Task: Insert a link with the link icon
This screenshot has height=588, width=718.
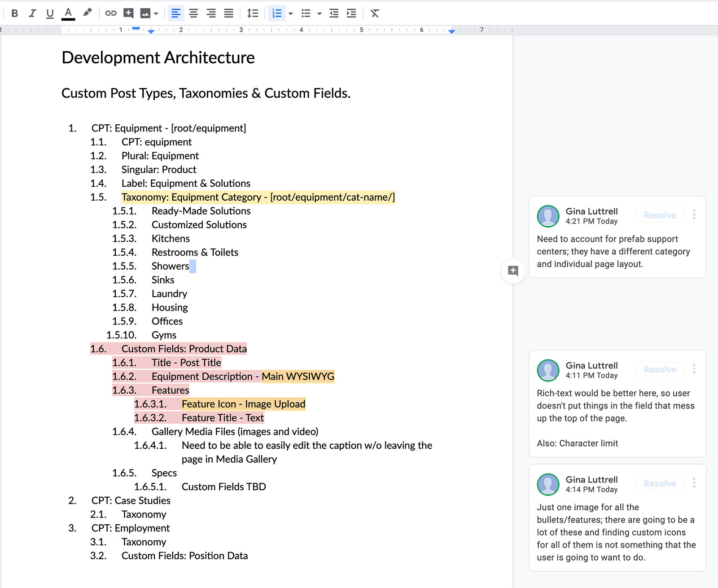Action: [110, 13]
